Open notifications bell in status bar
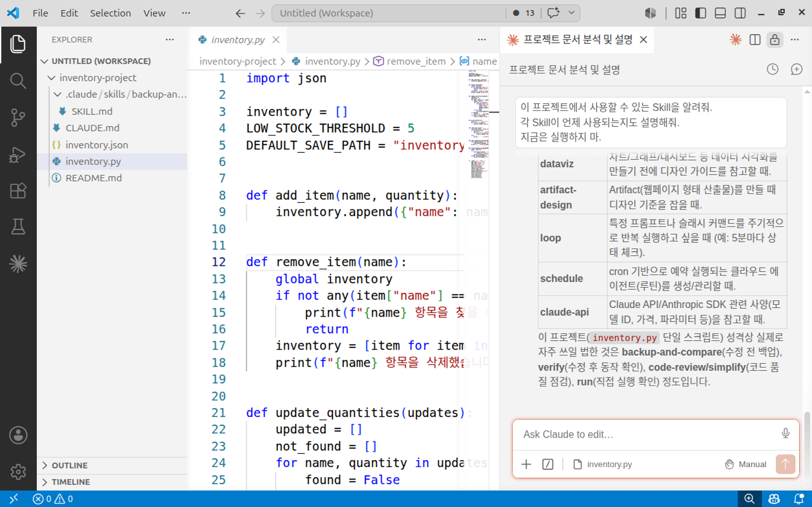 pyautogui.click(x=799, y=499)
